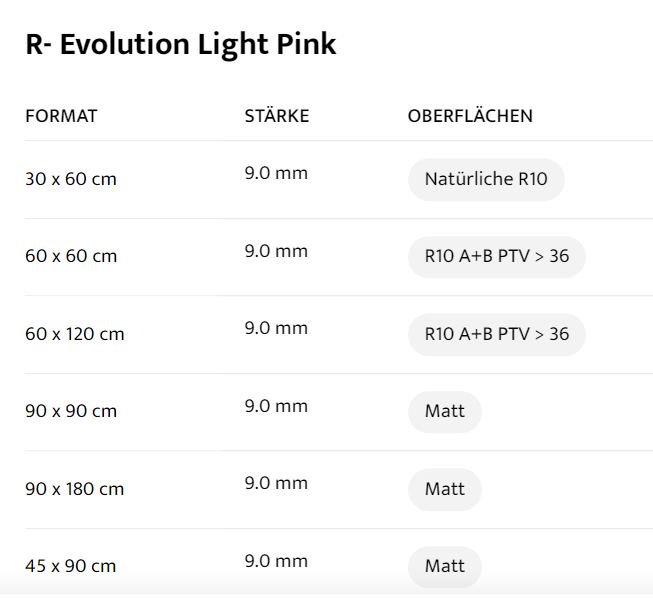Choose the Matt chip in the 45 x 90 cm row
Viewport: 653px width, 602px height.
pyautogui.click(x=445, y=566)
